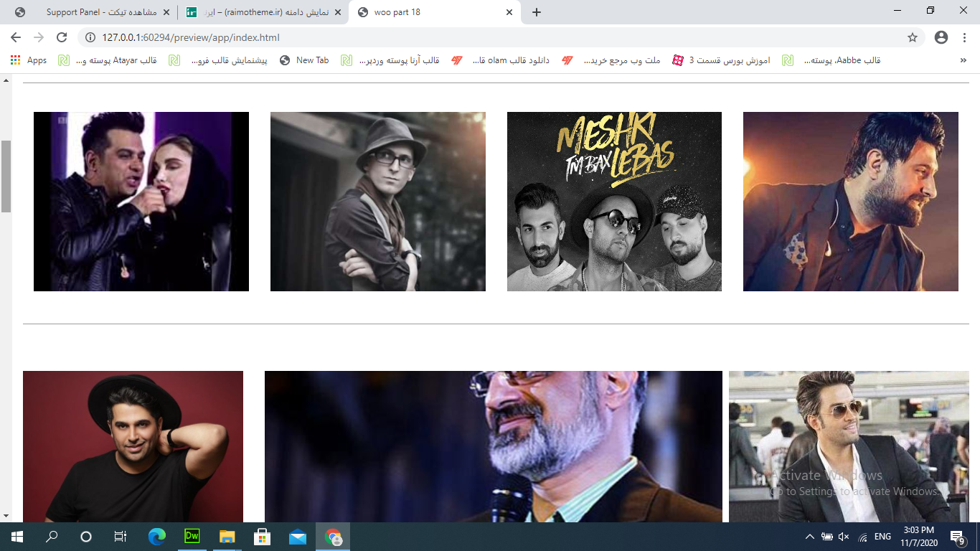Open a new browser tab
The width and height of the screenshot is (980, 551).
(x=536, y=12)
